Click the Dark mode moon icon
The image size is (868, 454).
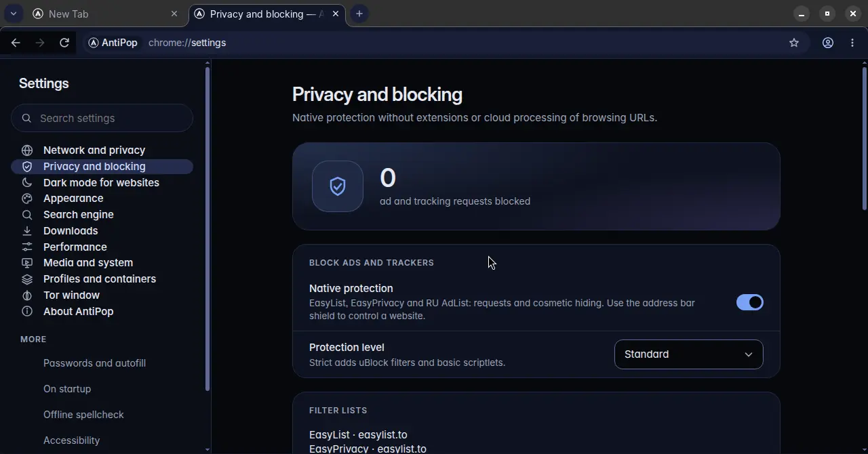click(27, 183)
